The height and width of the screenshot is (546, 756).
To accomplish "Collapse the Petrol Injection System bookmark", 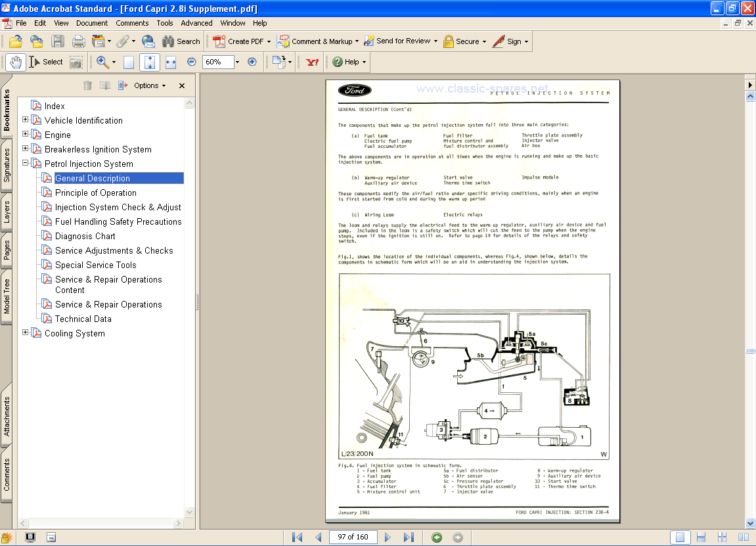I will 26,162.
